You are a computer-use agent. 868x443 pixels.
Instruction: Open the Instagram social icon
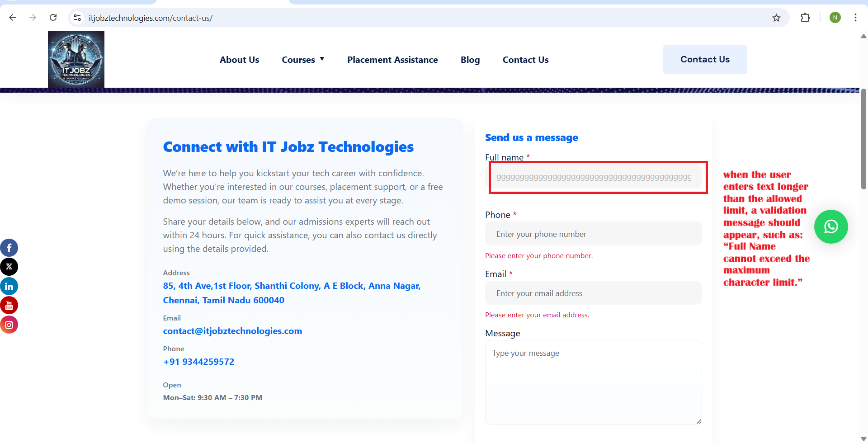(x=9, y=325)
